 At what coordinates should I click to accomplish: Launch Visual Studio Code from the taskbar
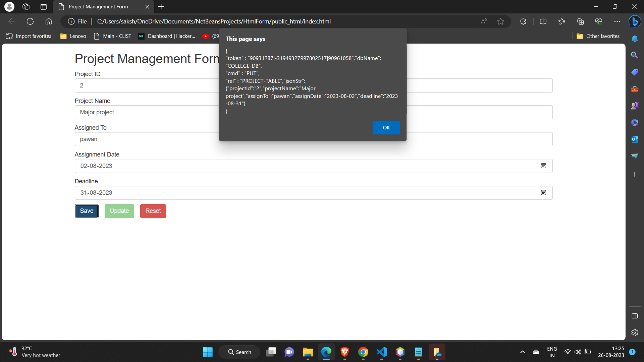381,352
